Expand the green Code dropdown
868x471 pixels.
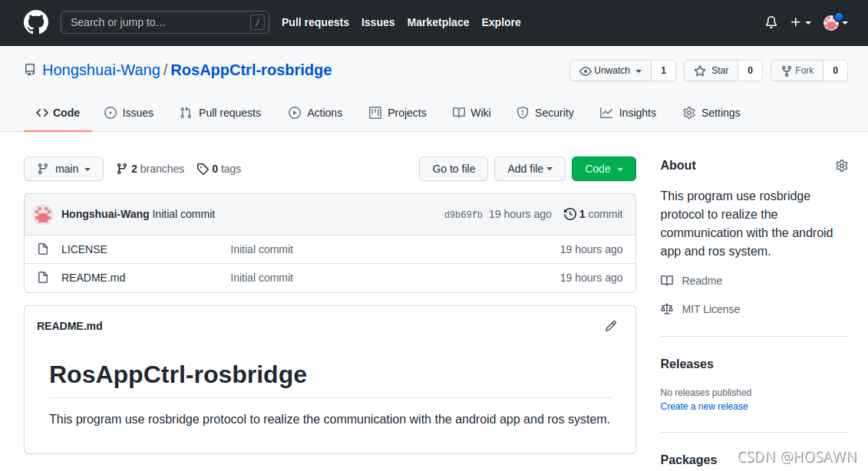pyautogui.click(x=604, y=169)
